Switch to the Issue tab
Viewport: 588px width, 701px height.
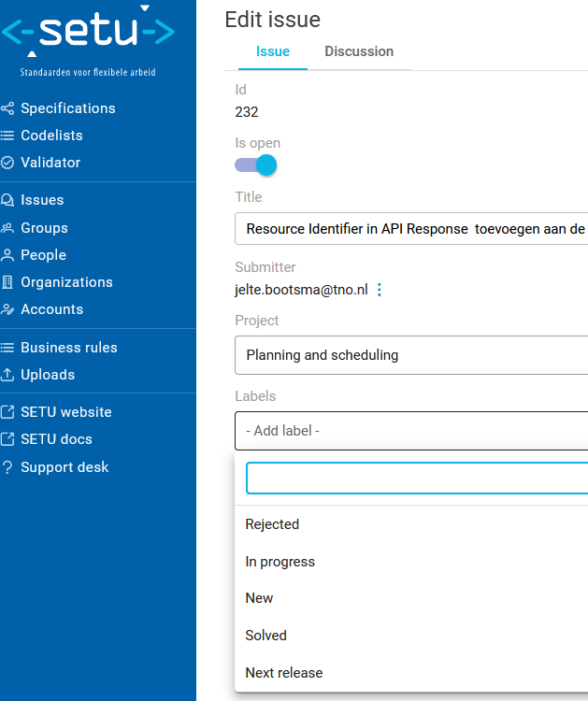click(x=273, y=51)
